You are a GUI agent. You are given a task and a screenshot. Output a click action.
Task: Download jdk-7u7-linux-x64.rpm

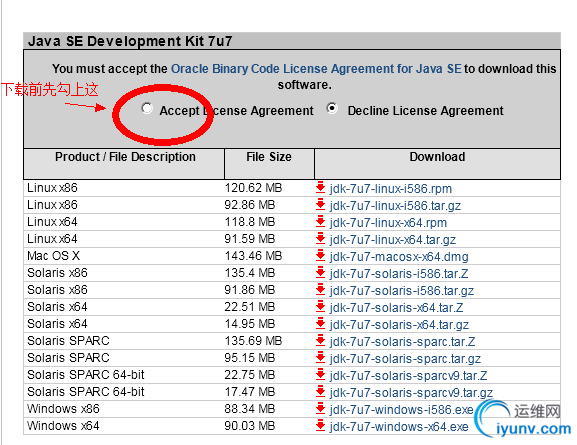[x=388, y=222]
